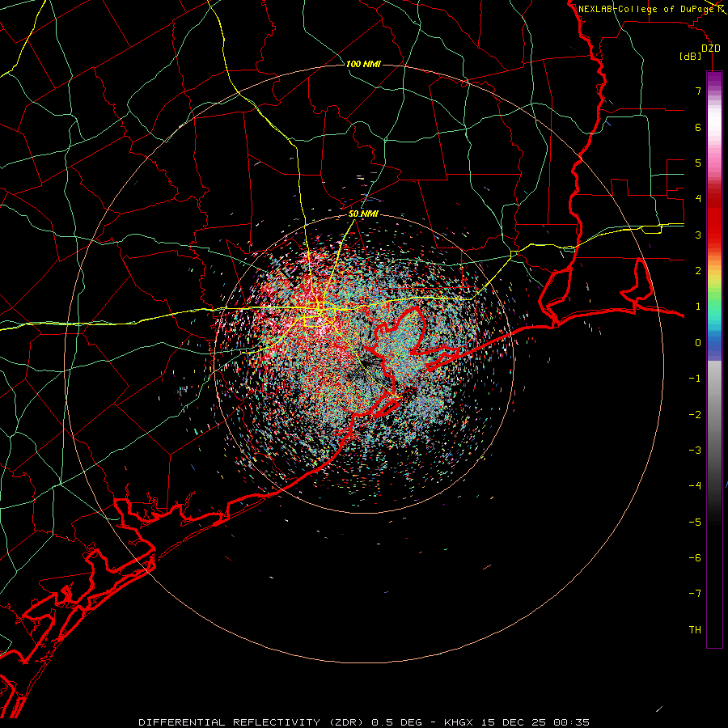The width and height of the screenshot is (728, 728).
Task: Click the "-5" tick label on the scale
Action: tap(695, 523)
